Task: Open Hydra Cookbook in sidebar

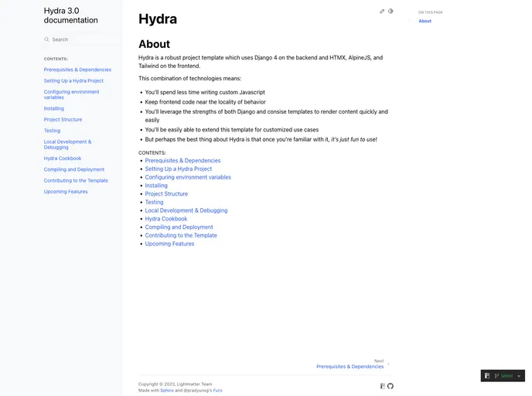Action: (63, 159)
